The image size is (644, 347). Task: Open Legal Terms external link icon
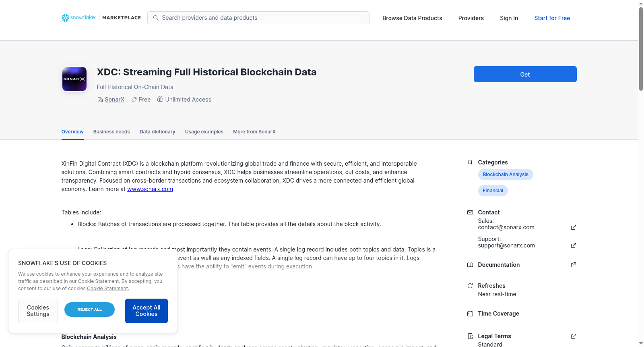[x=574, y=336]
